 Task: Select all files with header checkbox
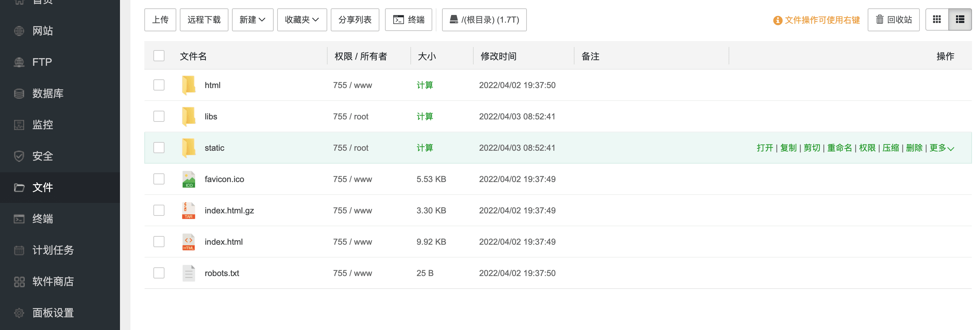[x=159, y=56]
